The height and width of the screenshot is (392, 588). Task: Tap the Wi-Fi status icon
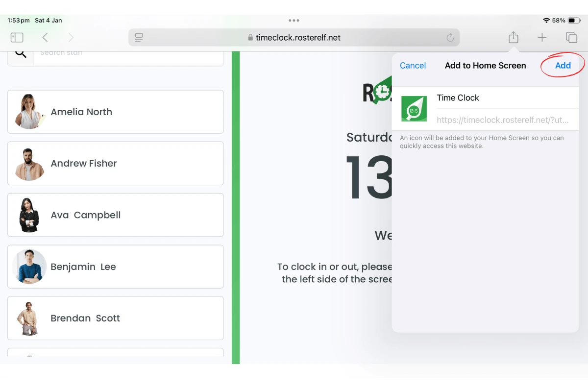coord(546,21)
